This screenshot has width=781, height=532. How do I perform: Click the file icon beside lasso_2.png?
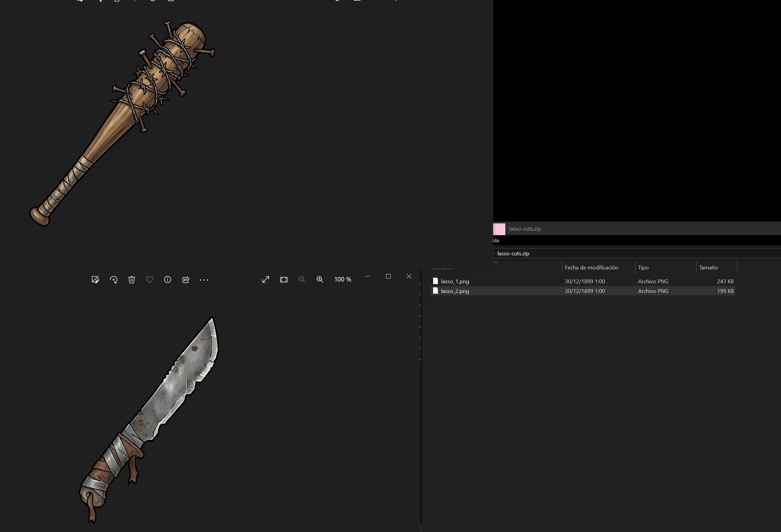435,291
